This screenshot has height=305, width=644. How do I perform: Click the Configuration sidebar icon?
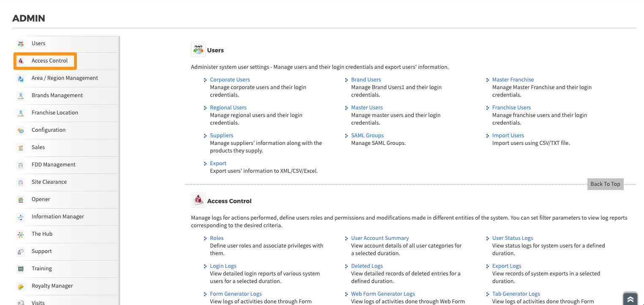pyautogui.click(x=20, y=131)
